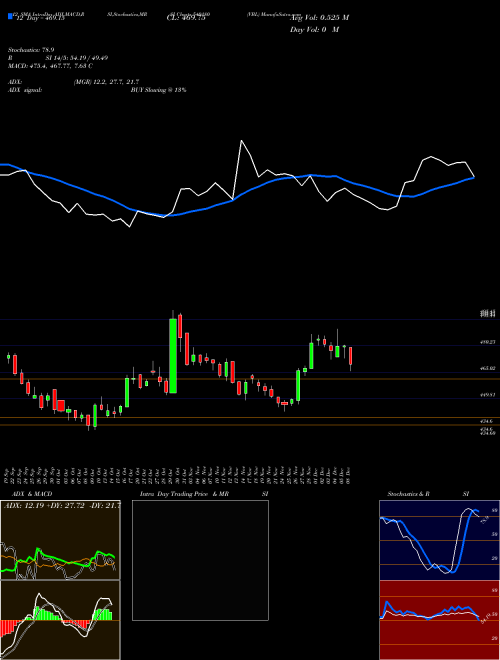500x660 pixels.
Task: Select the 'Day Vol: 0 M' text
Action: coord(314,29)
